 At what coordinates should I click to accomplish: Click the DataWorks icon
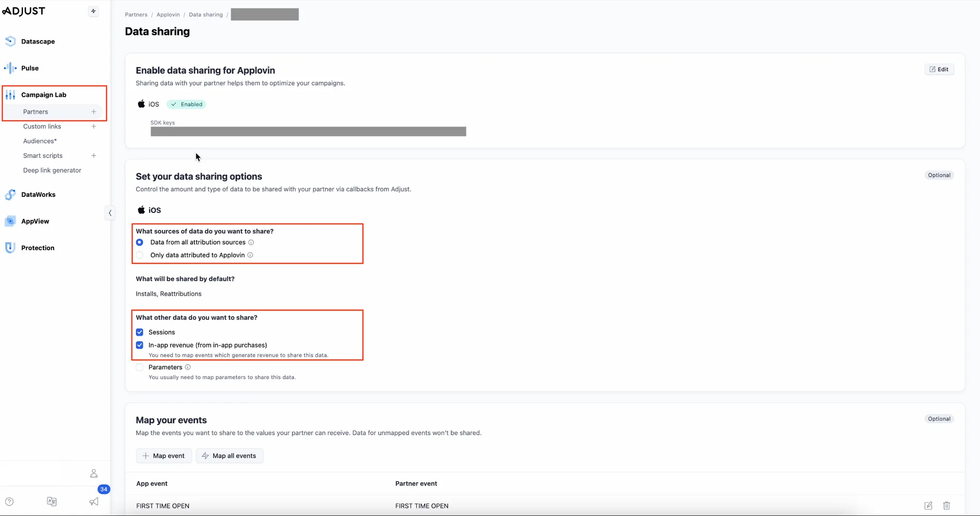(x=10, y=194)
